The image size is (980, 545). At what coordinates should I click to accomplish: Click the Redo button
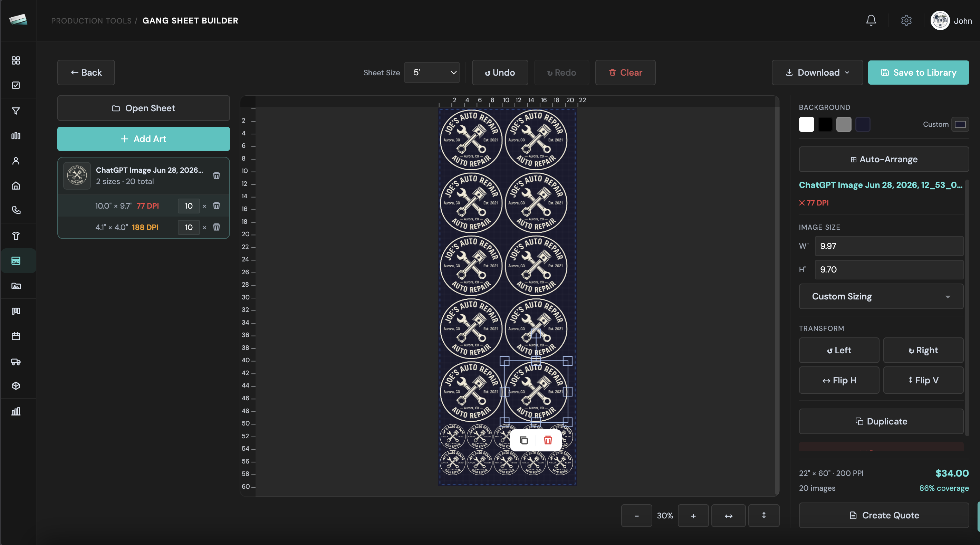coord(561,72)
